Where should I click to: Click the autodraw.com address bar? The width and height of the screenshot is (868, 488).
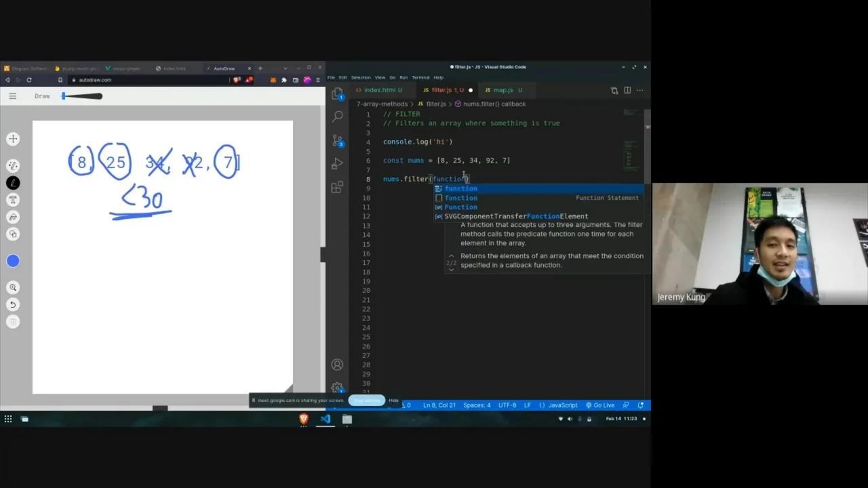click(x=95, y=80)
